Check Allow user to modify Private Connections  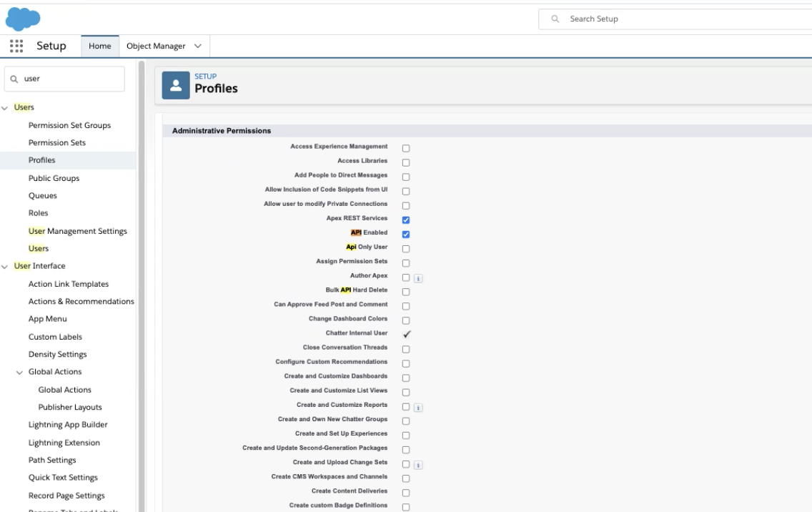point(406,206)
